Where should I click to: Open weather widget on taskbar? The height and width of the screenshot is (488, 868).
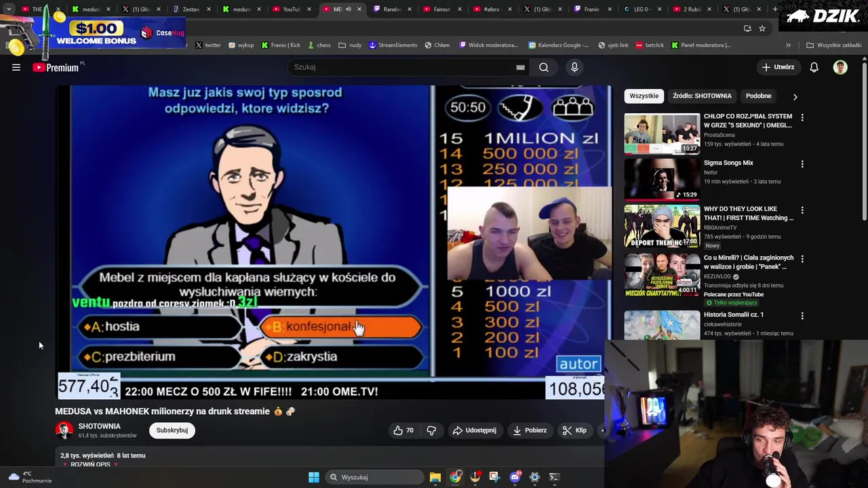[31, 477]
